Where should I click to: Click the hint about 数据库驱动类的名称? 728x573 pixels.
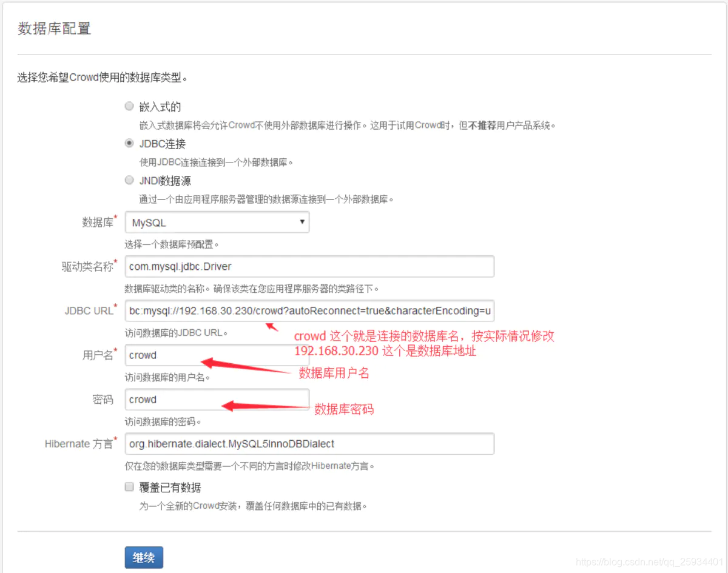[252, 289]
